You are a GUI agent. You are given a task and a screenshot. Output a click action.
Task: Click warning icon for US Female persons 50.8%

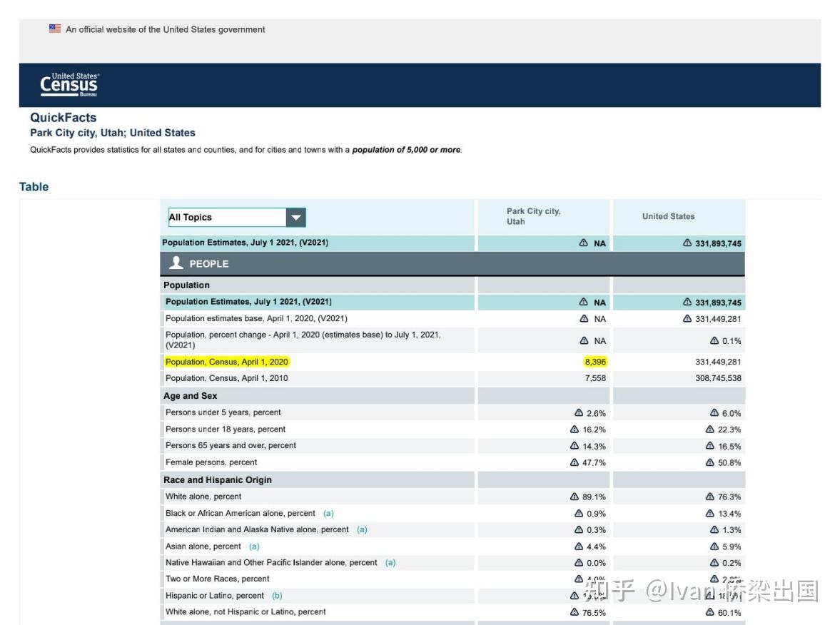point(710,462)
